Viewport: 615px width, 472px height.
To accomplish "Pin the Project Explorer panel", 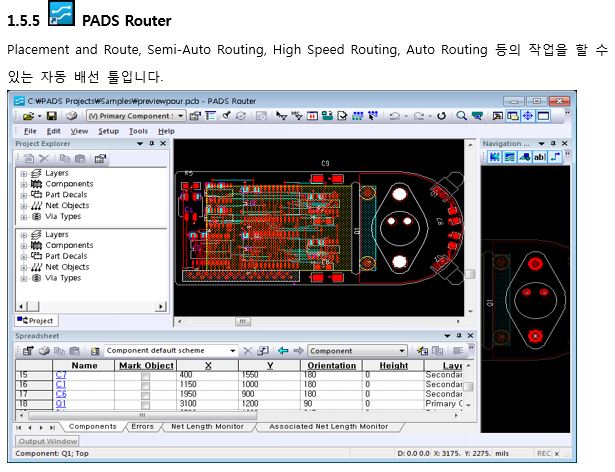I will [x=152, y=144].
